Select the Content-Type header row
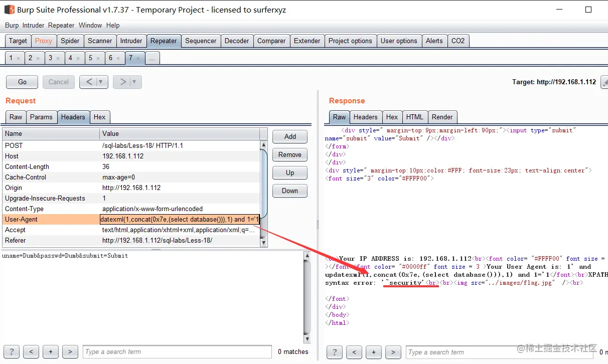608x364 pixels. (x=131, y=209)
